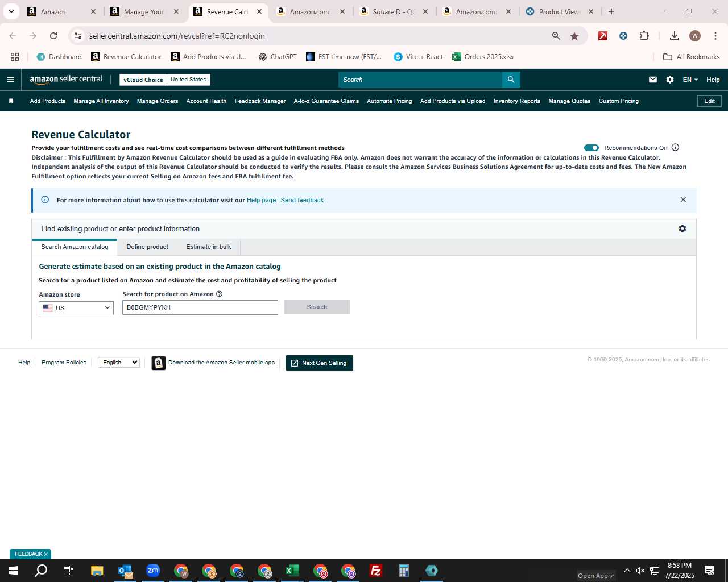Open the hamburger navigation menu
This screenshot has height=582, width=728.
point(10,80)
